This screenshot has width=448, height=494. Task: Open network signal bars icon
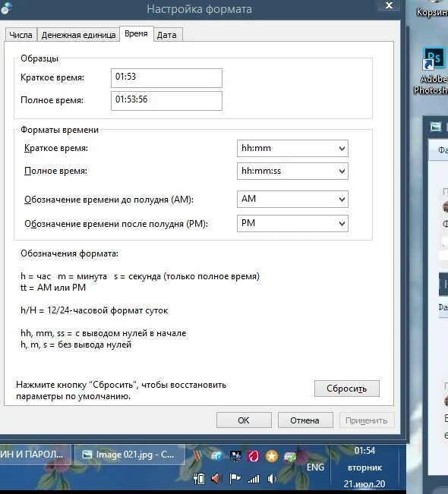click(253, 479)
